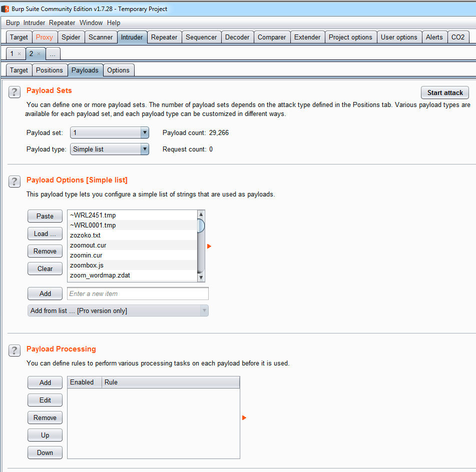Open the Intruder Target sub-tab
This screenshot has height=472, width=476.
click(x=19, y=70)
